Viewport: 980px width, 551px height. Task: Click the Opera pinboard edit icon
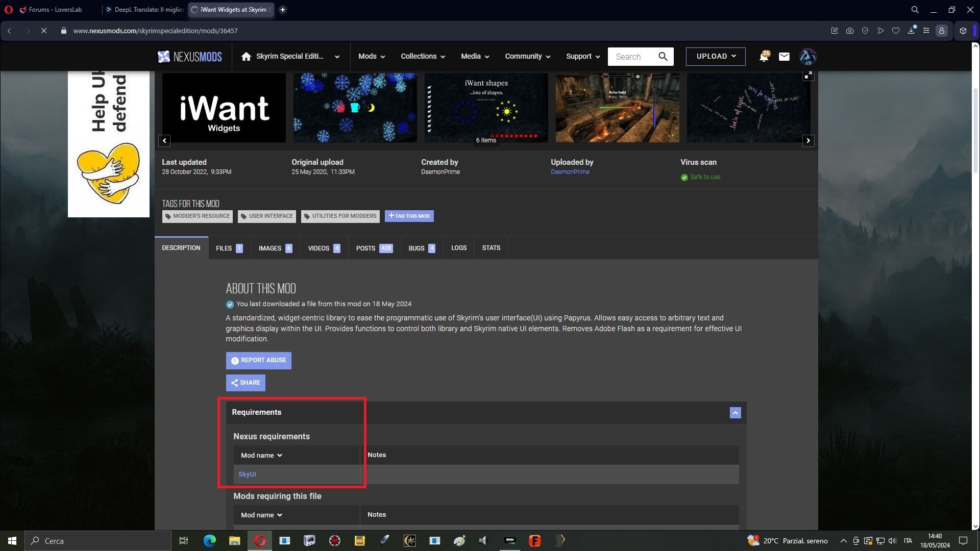(x=835, y=31)
